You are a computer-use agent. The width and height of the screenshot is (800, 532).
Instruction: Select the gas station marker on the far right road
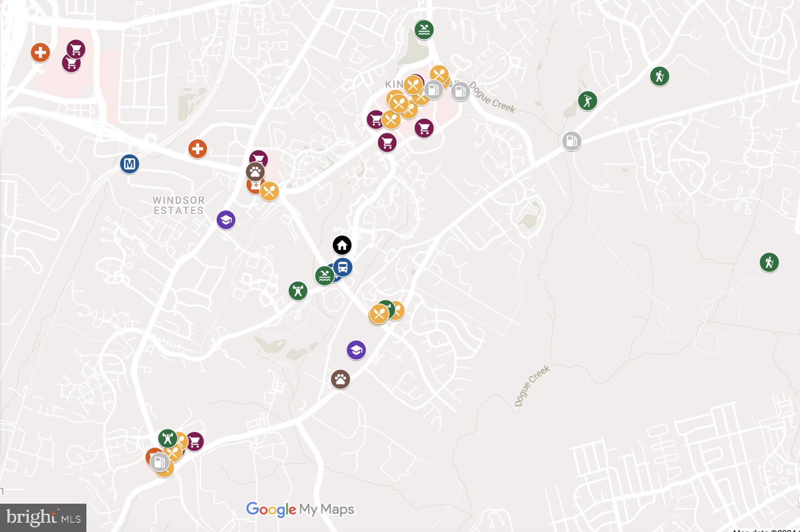coord(571,141)
